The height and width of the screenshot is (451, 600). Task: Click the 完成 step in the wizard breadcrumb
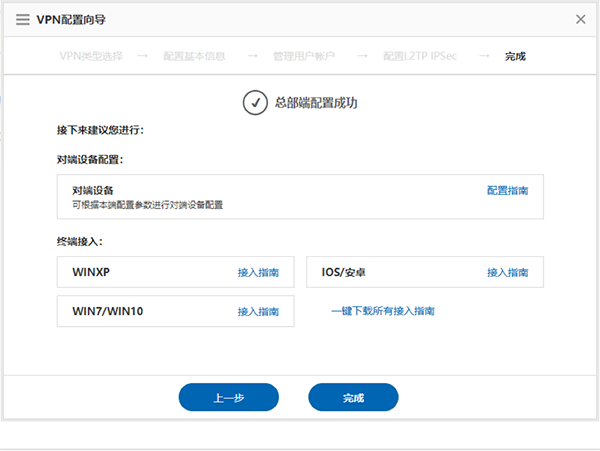(515, 56)
